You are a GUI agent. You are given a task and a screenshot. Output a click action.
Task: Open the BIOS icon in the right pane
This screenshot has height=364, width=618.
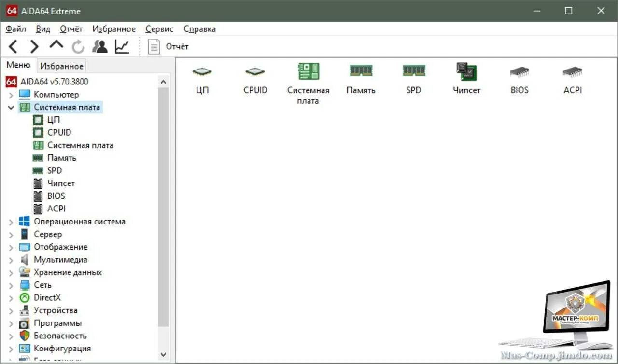coord(520,79)
